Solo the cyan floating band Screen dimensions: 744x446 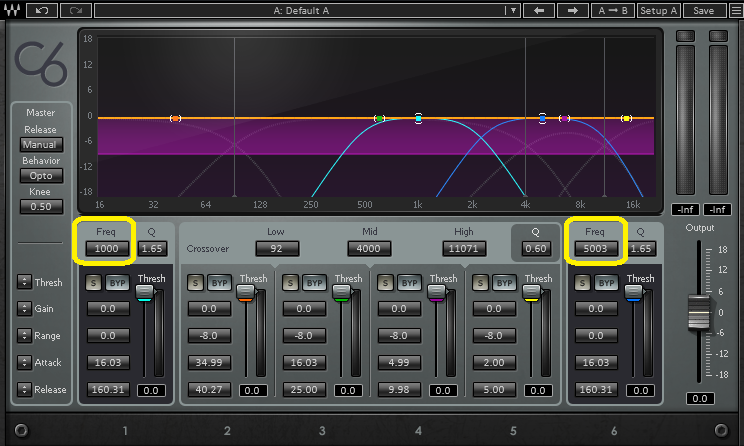point(95,283)
